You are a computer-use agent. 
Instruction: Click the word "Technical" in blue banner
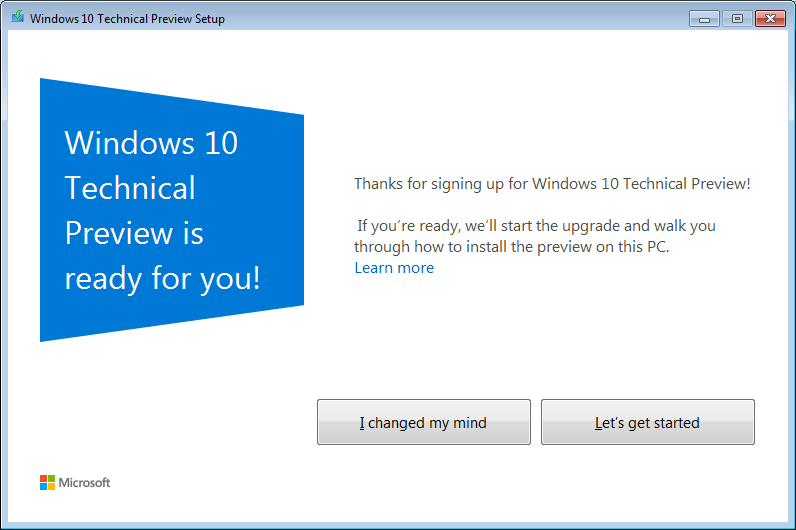tap(130, 188)
